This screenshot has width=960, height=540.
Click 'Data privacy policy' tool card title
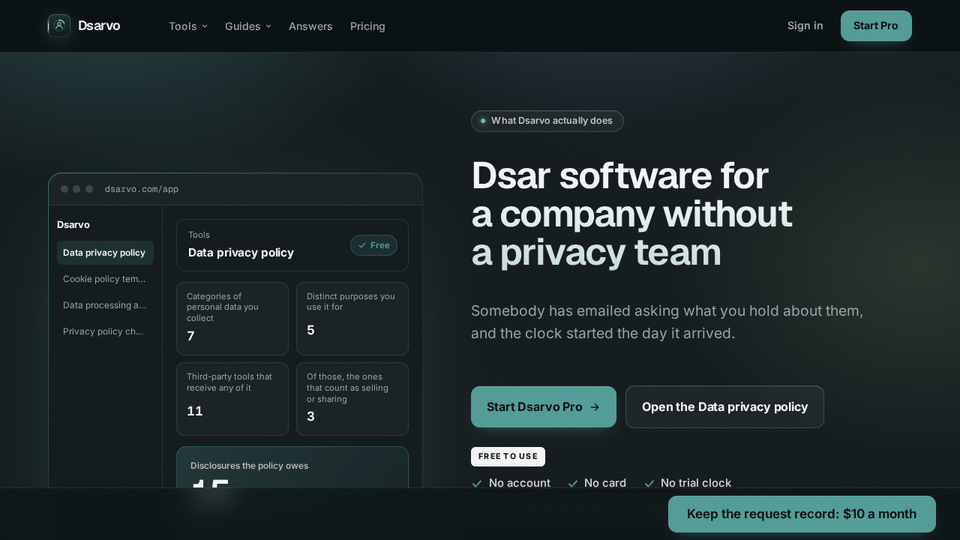(241, 253)
